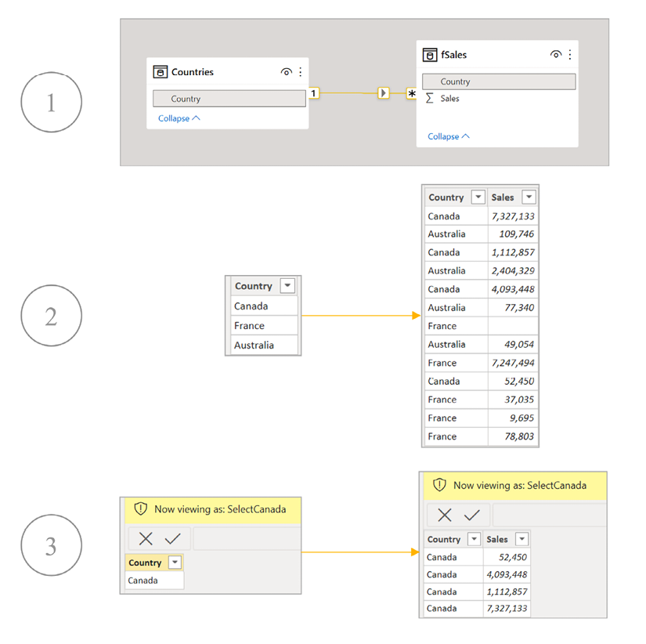This screenshot has height=644, width=646.
Task: Open Country filter dropdown in small Countries grid
Action: coord(287,285)
